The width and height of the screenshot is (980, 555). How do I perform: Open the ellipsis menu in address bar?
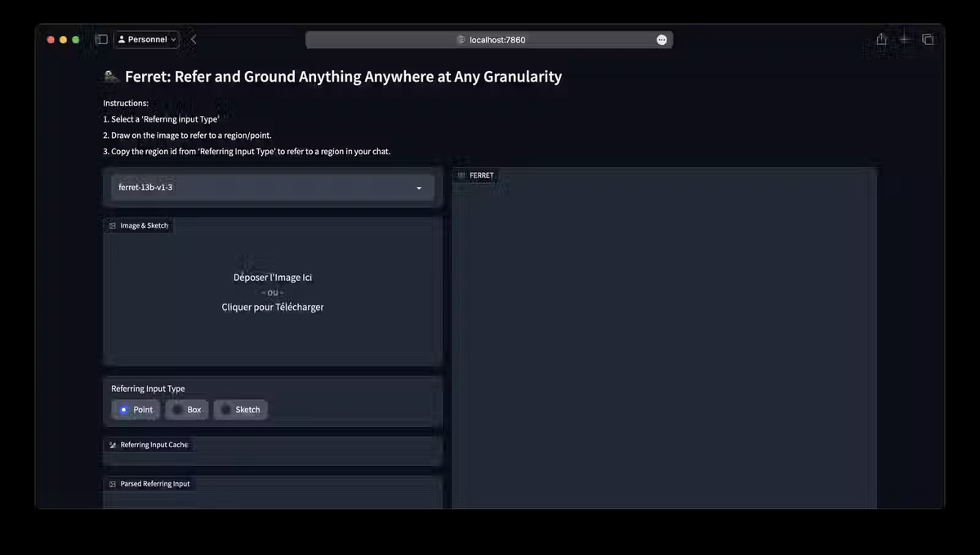point(661,39)
